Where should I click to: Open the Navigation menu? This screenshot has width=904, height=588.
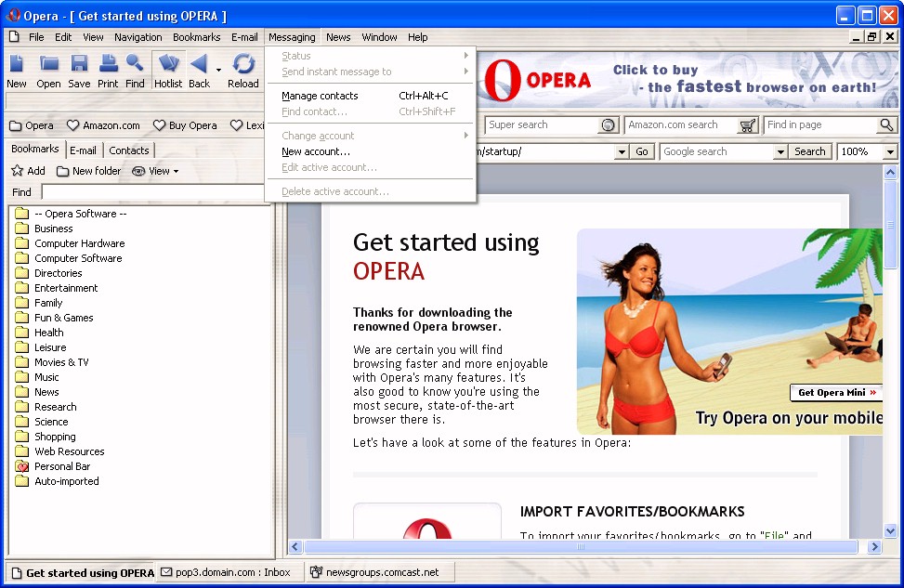138,37
